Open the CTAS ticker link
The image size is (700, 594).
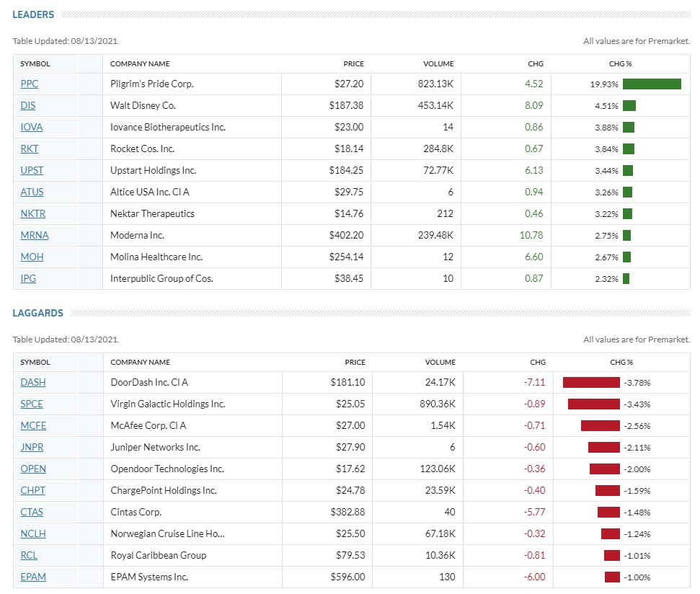point(32,513)
